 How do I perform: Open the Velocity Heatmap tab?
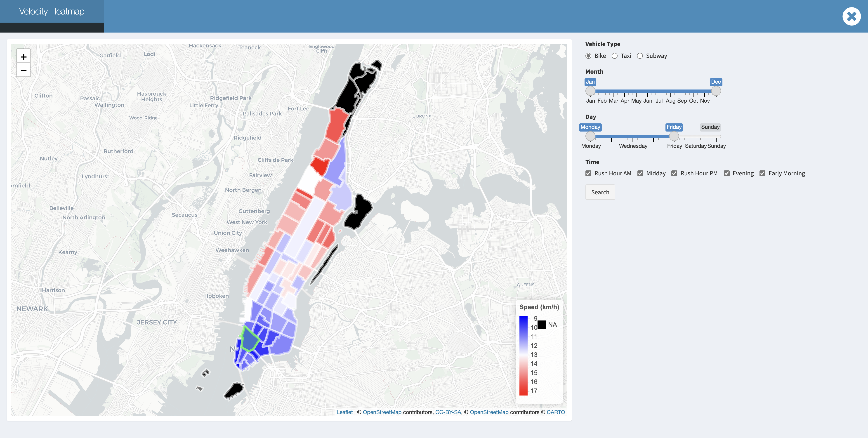(52, 12)
